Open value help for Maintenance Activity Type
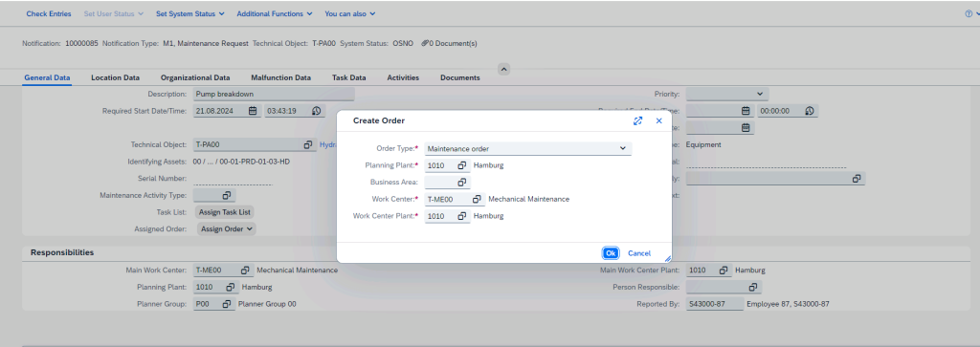Screen dimensions: 980x347 click(226, 195)
